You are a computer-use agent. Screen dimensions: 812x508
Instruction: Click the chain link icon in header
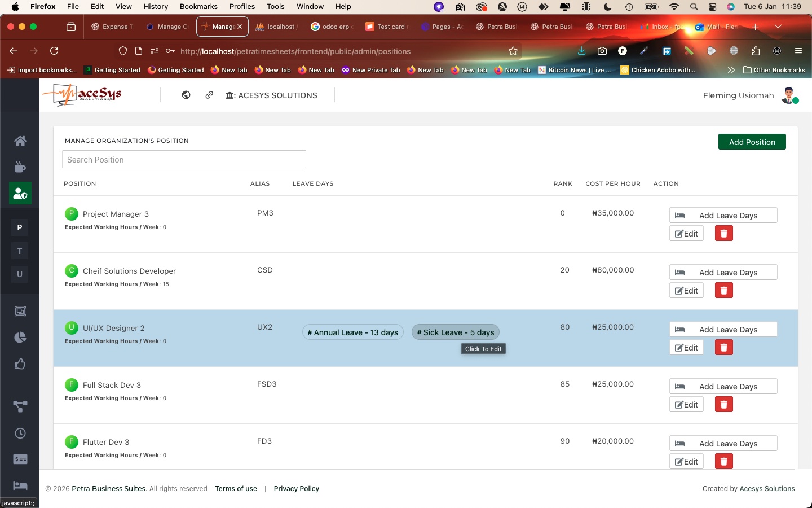point(209,95)
